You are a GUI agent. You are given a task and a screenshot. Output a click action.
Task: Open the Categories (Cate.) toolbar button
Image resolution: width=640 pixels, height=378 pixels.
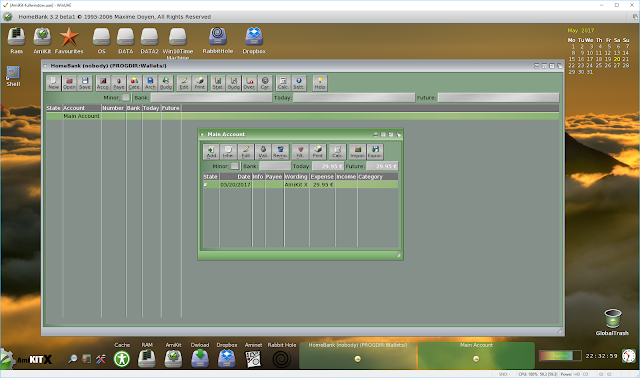pos(134,83)
